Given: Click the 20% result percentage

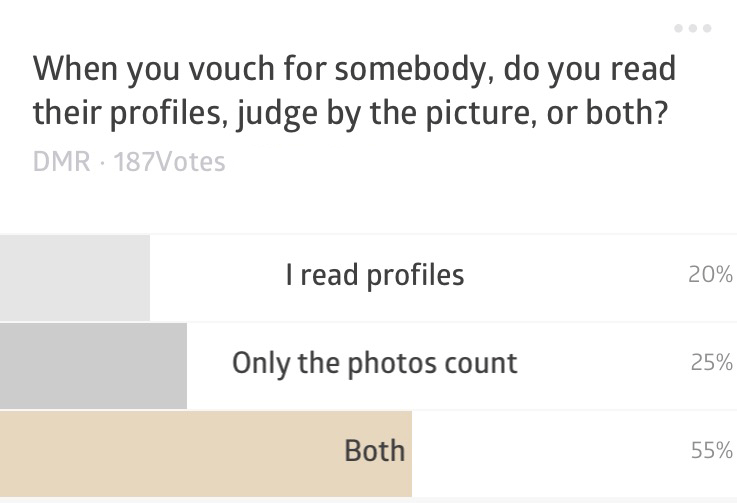Looking at the screenshot, I should pyautogui.click(x=710, y=275).
